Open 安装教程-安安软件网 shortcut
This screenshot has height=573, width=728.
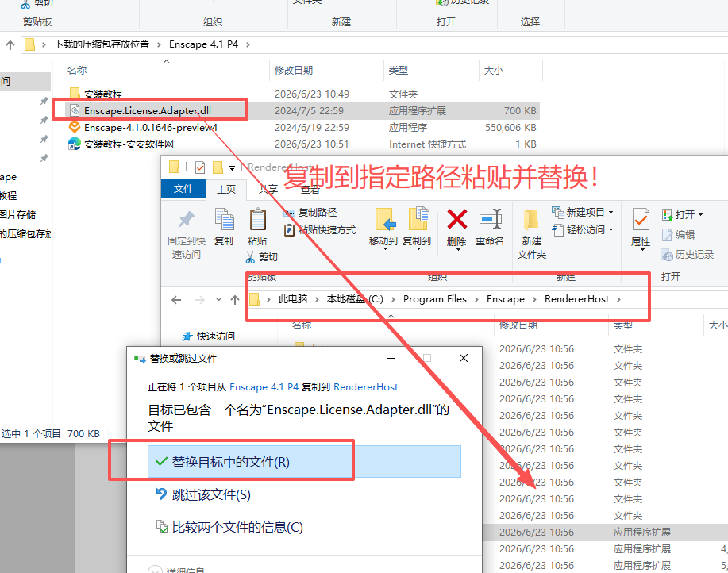point(129,144)
